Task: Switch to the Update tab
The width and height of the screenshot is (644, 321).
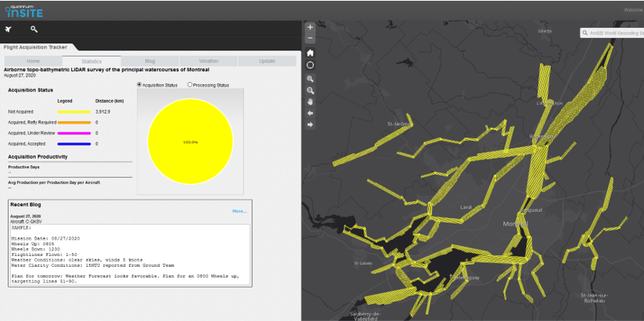Action: click(x=267, y=60)
